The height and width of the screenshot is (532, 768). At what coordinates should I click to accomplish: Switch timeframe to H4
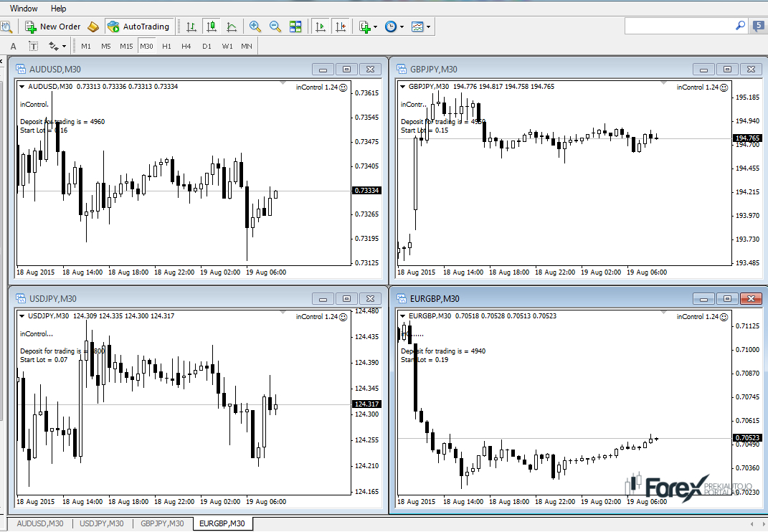[x=186, y=46]
